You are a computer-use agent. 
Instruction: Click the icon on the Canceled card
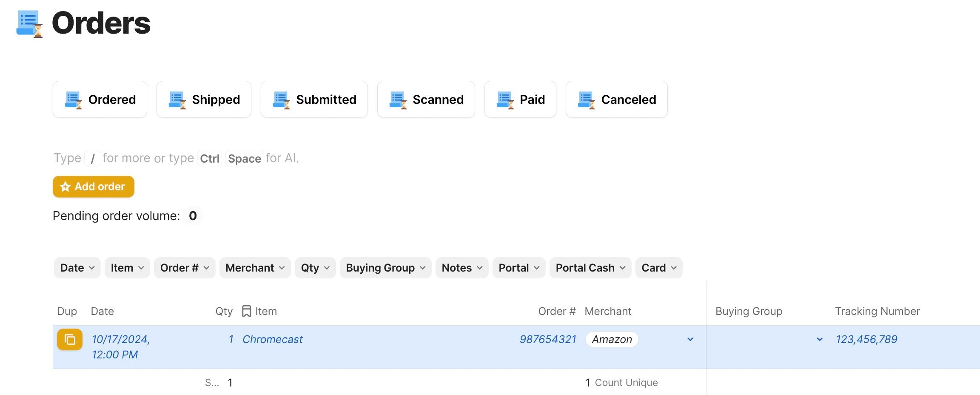tap(586, 100)
